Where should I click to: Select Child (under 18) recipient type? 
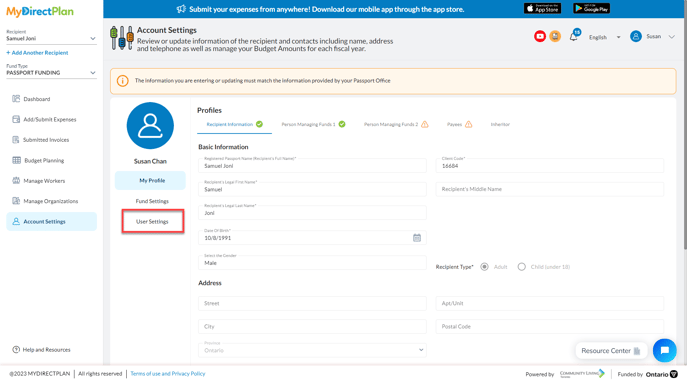(x=521, y=266)
